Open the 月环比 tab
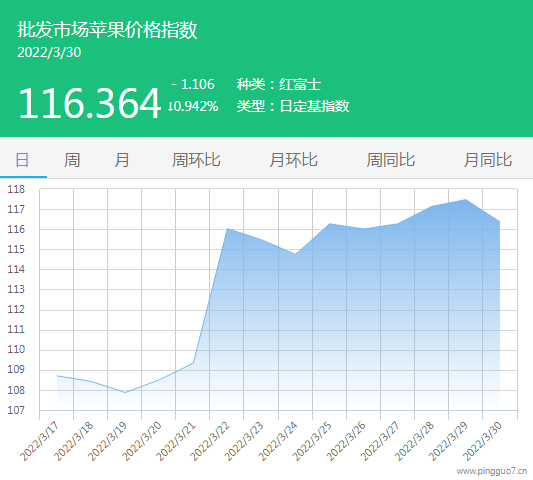This screenshot has width=533, height=480. pos(293,159)
